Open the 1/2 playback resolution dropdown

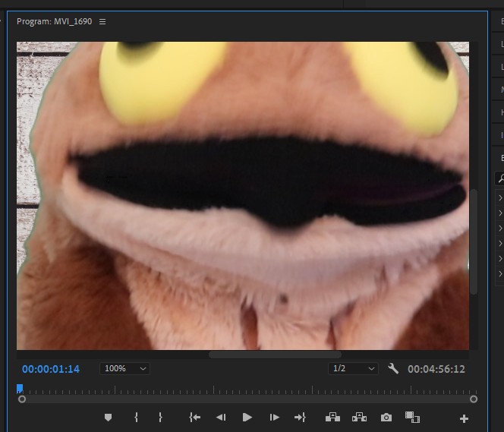pos(353,369)
